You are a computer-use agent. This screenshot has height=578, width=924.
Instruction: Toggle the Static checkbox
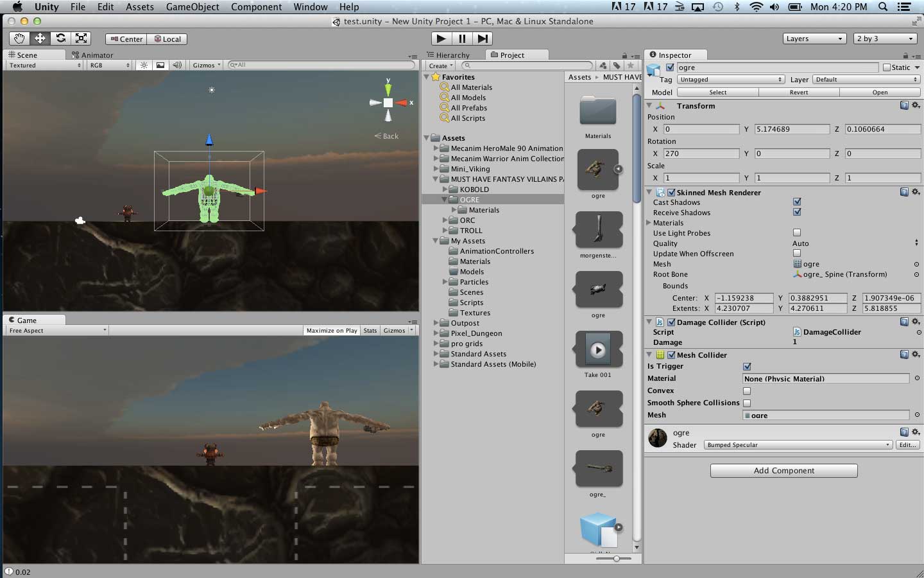coord(887,67)
